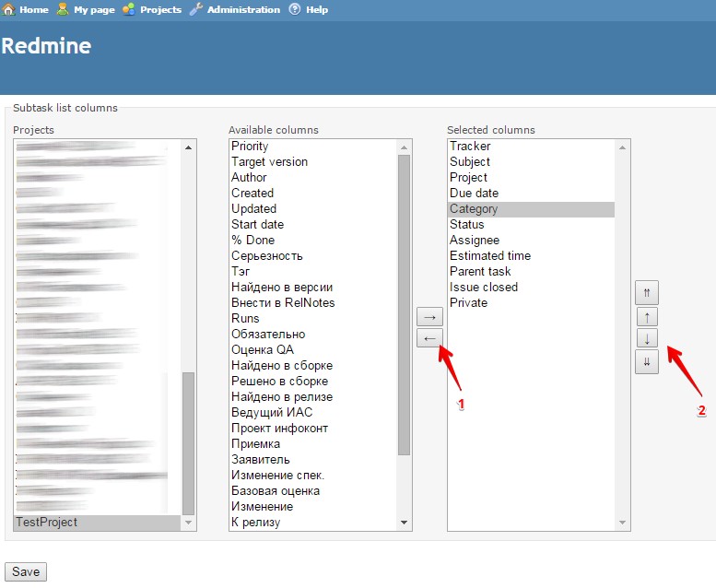Select Найдено в сборке column

click(313, 366)
